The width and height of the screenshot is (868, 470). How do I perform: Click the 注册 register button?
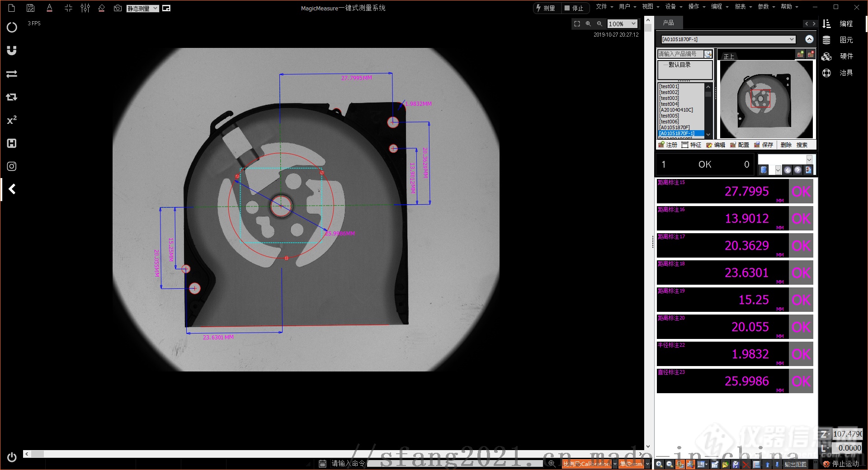coord(668,145)
